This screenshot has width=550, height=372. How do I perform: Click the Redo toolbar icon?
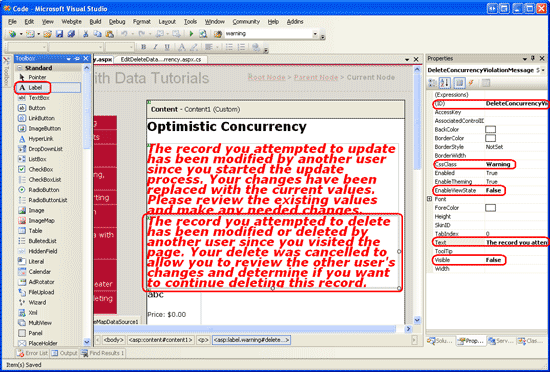[141, 34]
